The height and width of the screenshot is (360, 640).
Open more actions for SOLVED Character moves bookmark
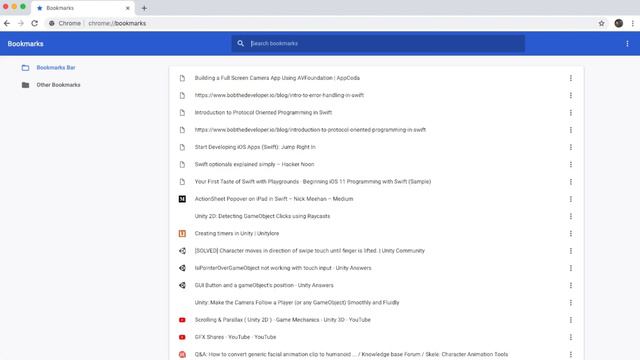571,251
